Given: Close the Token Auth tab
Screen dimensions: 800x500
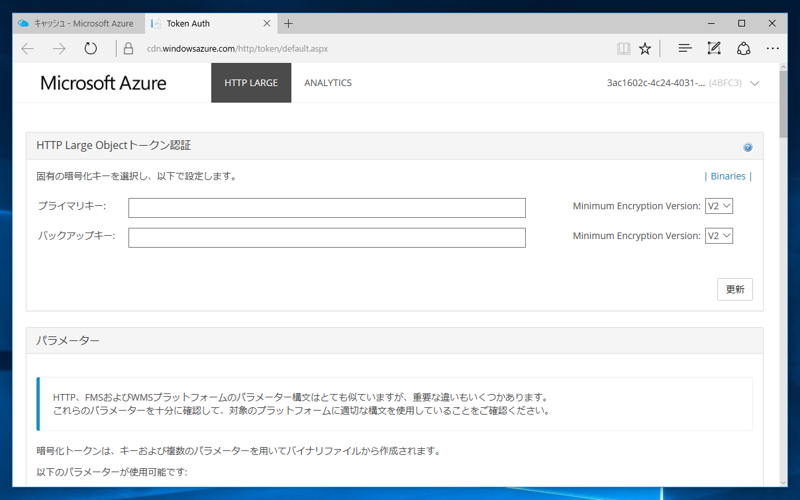Looking at the screenshot, I should pos(267,23).
